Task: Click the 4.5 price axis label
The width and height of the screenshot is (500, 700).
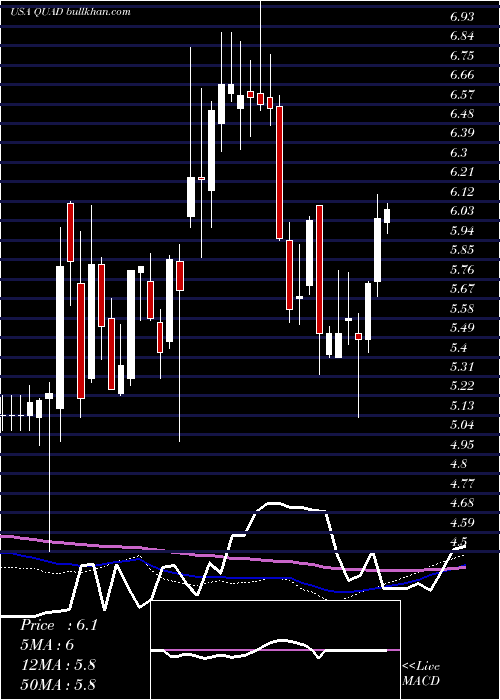Action: 459,541
